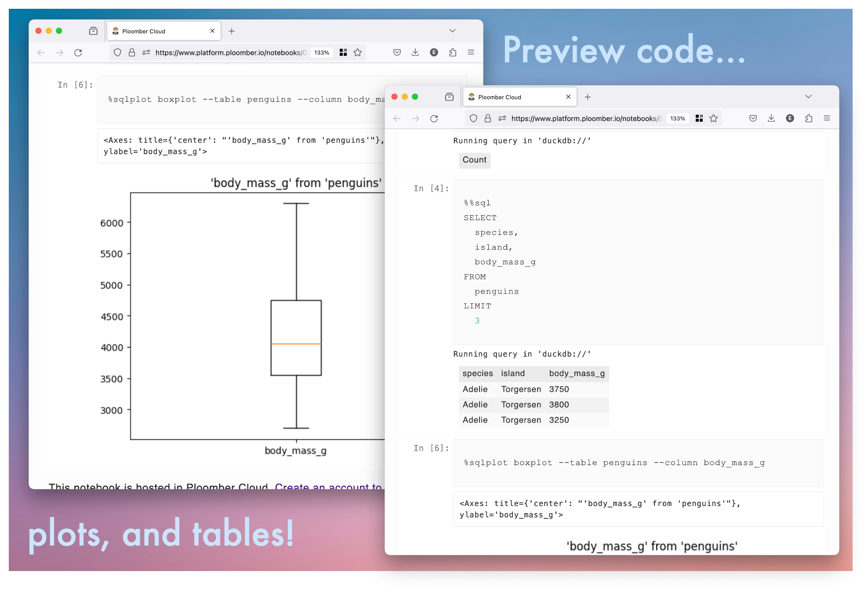This screenshot has width=868, height=593.
Task: Click body mass value 3250
Action: click(559, 420)
